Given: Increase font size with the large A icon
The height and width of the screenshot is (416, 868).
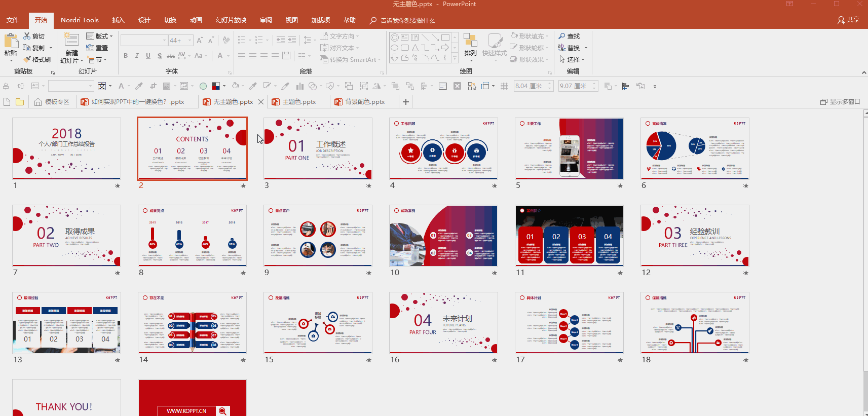Looking at the screenshot, I should [200, 40].
